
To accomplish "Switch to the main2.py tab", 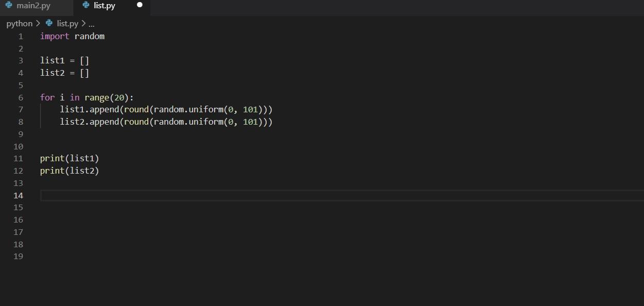I will coord(33,6).
